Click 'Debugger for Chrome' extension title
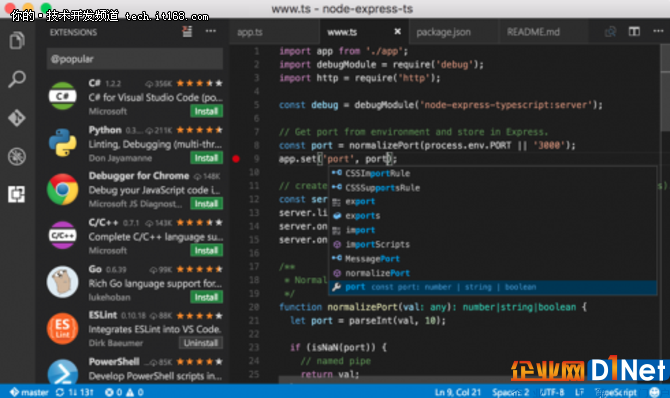The width and height of the screenshot is (670, 398). pyautogui.click(x=139, y=176)
